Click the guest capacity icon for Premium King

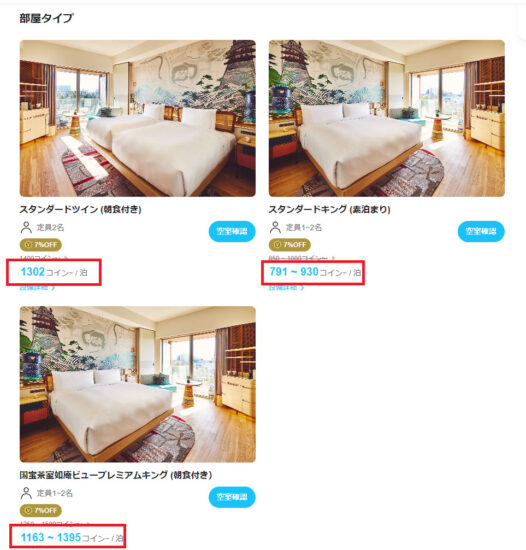click(x=26, y=493)
